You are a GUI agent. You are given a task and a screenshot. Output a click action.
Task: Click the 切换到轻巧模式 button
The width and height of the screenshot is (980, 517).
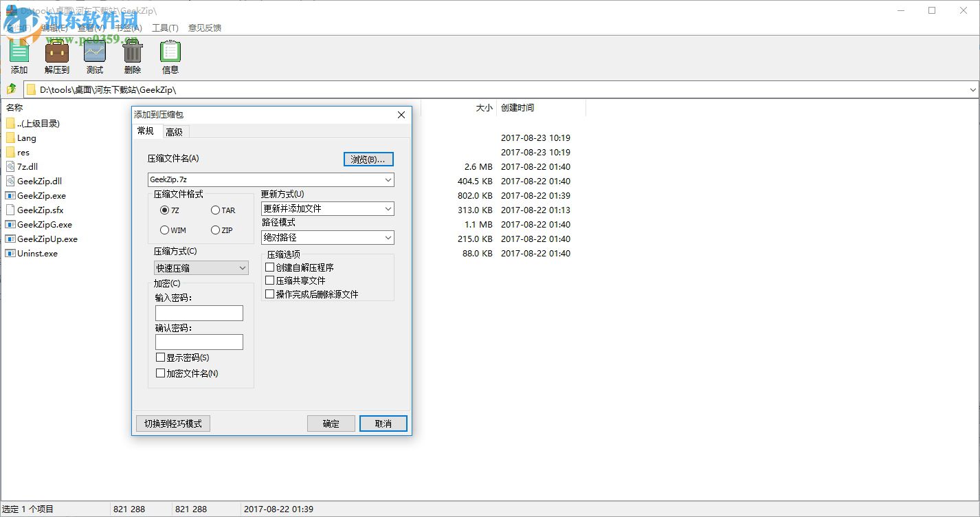[172, 423]
